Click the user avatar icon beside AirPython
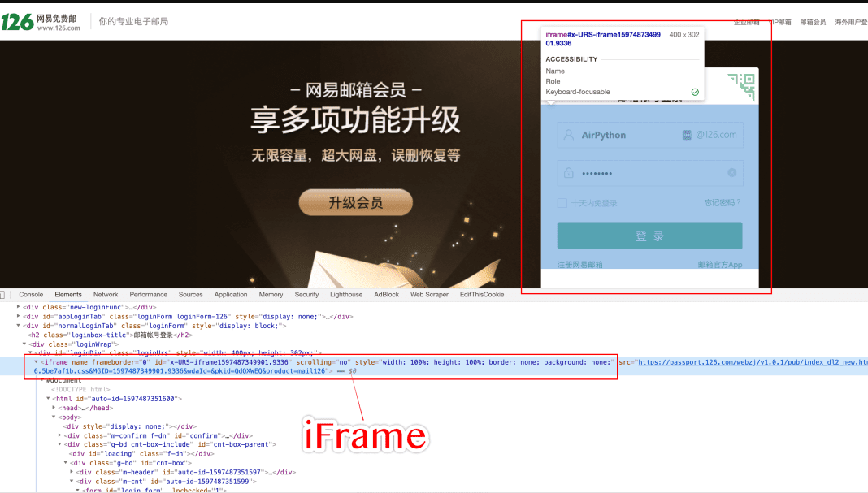The height and width of the screenshot is (493, 868). [568, 136]
